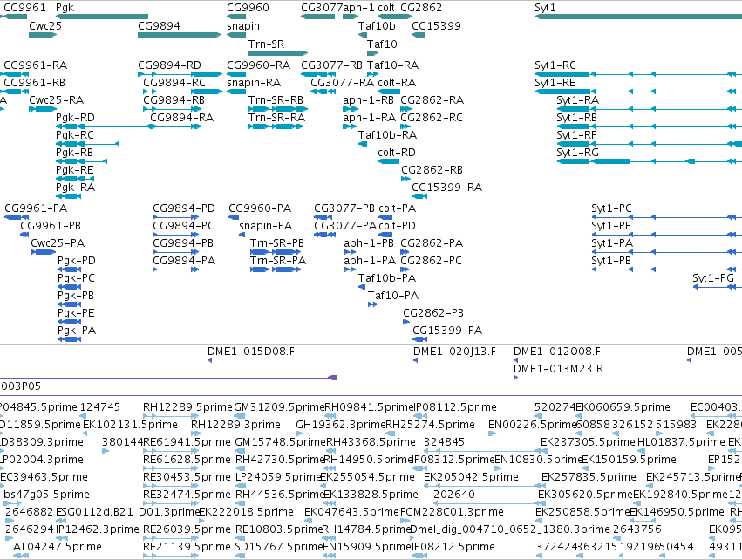
Task: Select the aph-1-RB transcript label
Action: 369,100
